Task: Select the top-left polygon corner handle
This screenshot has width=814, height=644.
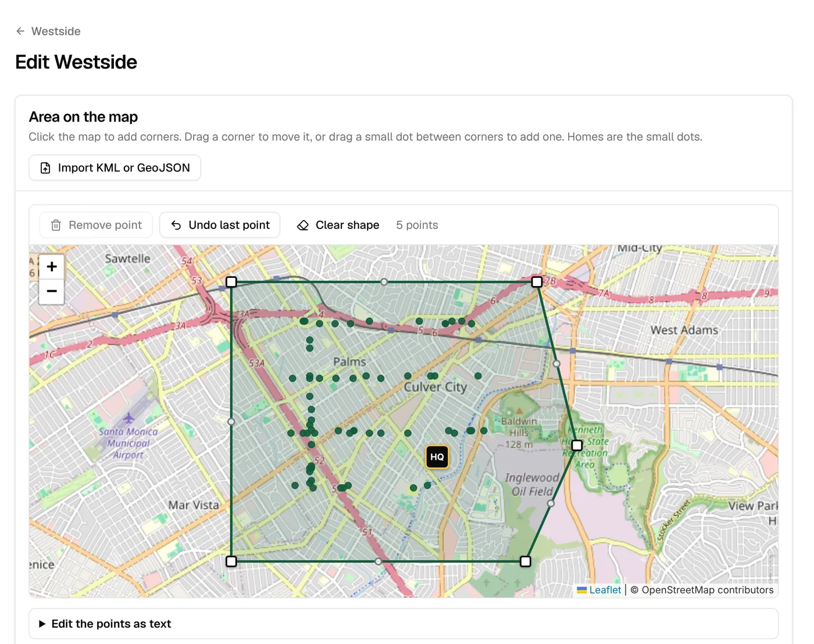Action: pyautogui.click(x=231, y=282)
